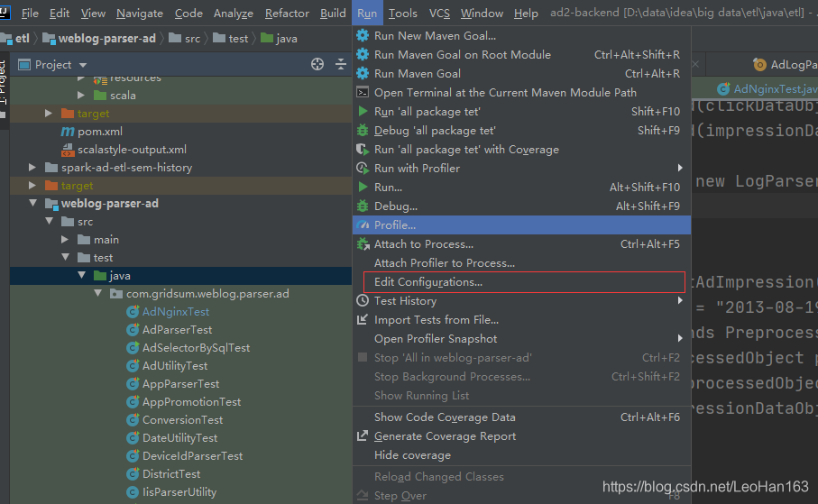Expand the spark-ad-etl-sem-history module
The image size is (818, 504).
pyautogui.click(x=32, y=168)
